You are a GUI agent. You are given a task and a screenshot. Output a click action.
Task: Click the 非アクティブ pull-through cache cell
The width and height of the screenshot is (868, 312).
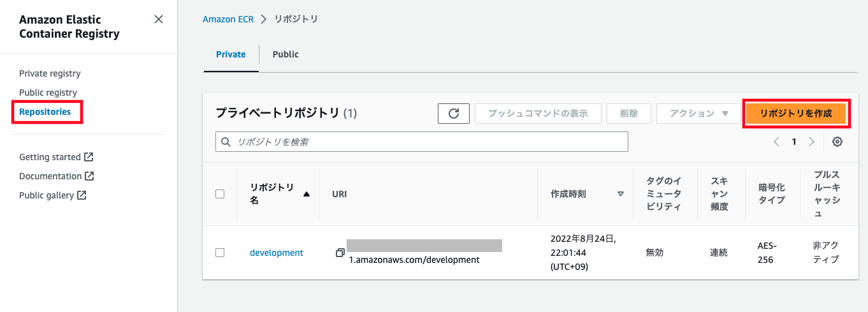click(x=826, y=253)
